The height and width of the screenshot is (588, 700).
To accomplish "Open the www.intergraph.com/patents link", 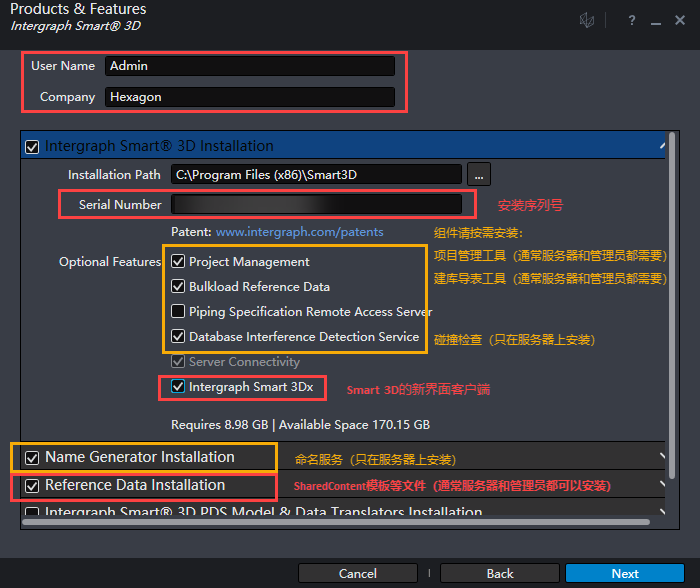I will click(x=299, y=232).
